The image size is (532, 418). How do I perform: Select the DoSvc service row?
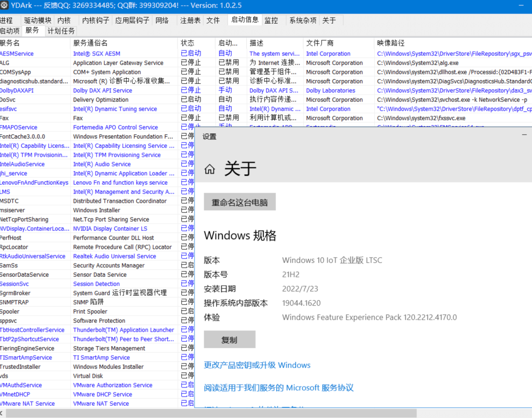[266, 99]
